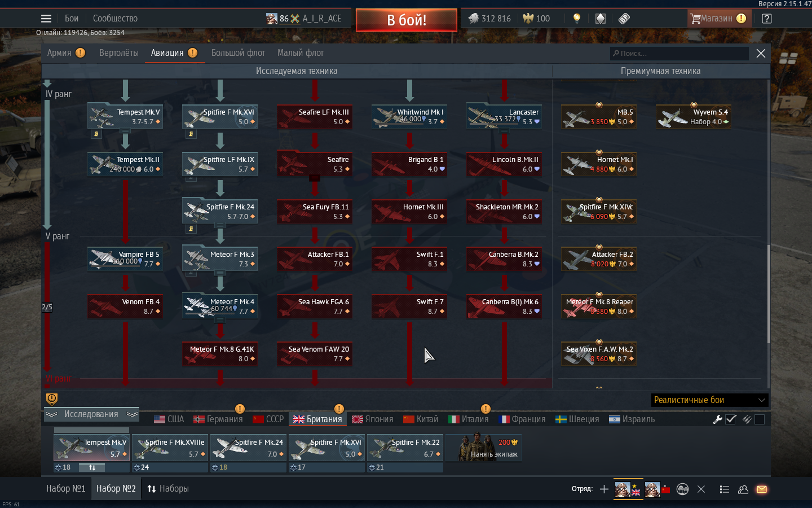Select the Япония nation tab
This screenshot has width=812, height=508.
(373, 419)
